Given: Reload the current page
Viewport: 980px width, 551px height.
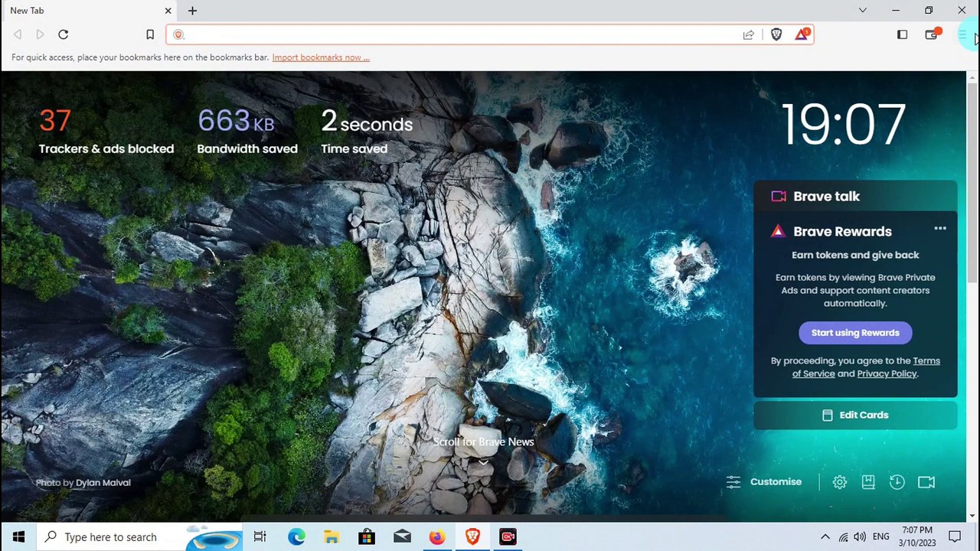Looking at the screenshot, I should point(64,34).
